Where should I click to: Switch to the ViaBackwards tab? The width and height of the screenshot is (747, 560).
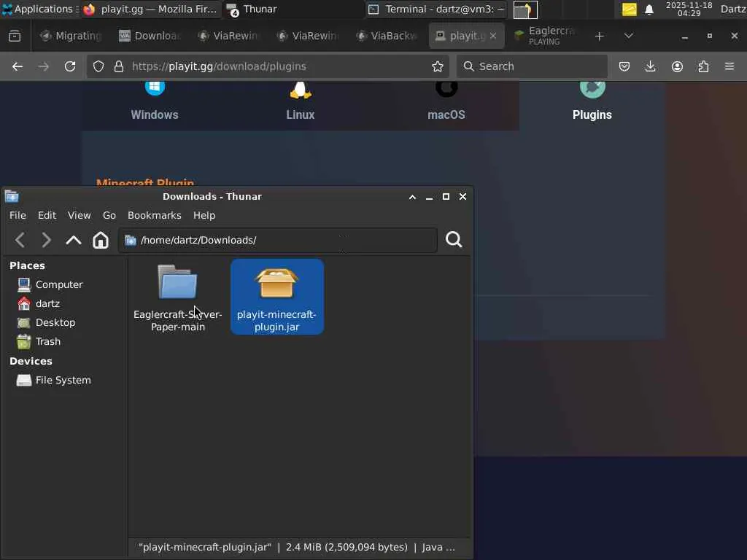point(387,36)
